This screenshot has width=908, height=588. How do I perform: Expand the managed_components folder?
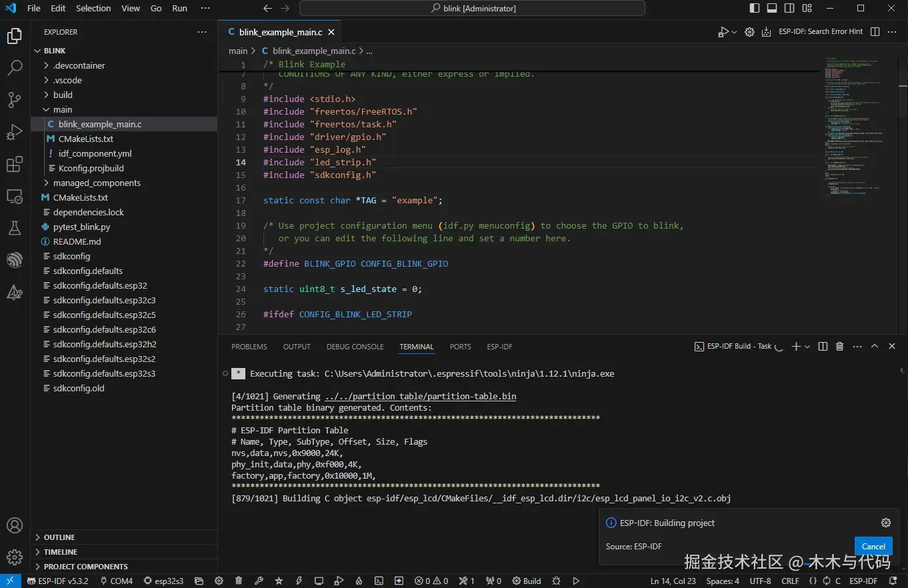click(97, 183)
